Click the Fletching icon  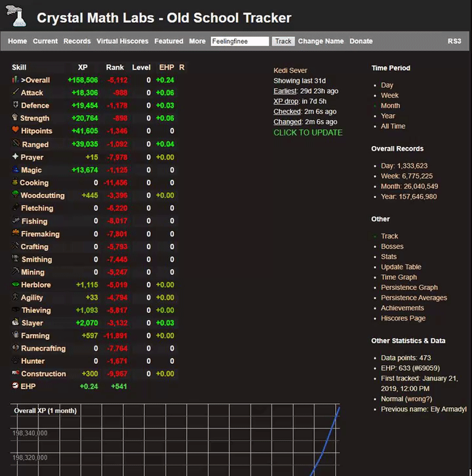click(16, 207)
